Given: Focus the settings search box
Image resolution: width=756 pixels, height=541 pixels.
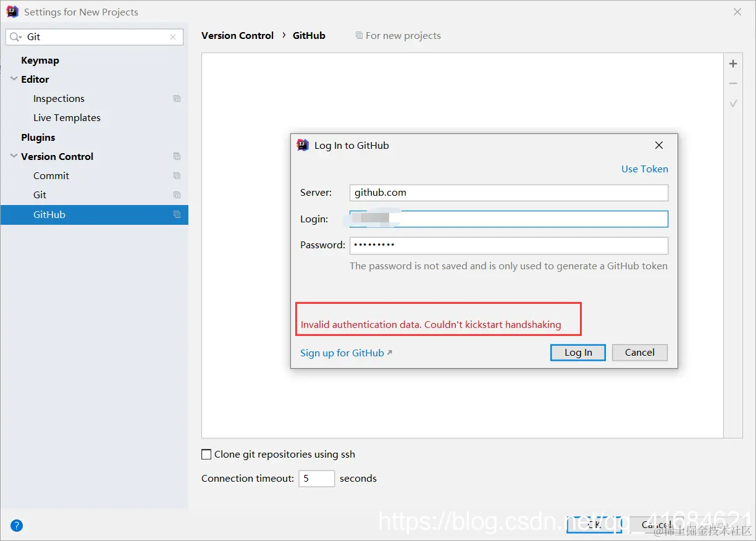Looking at the screenshot, I should (94, 37).
